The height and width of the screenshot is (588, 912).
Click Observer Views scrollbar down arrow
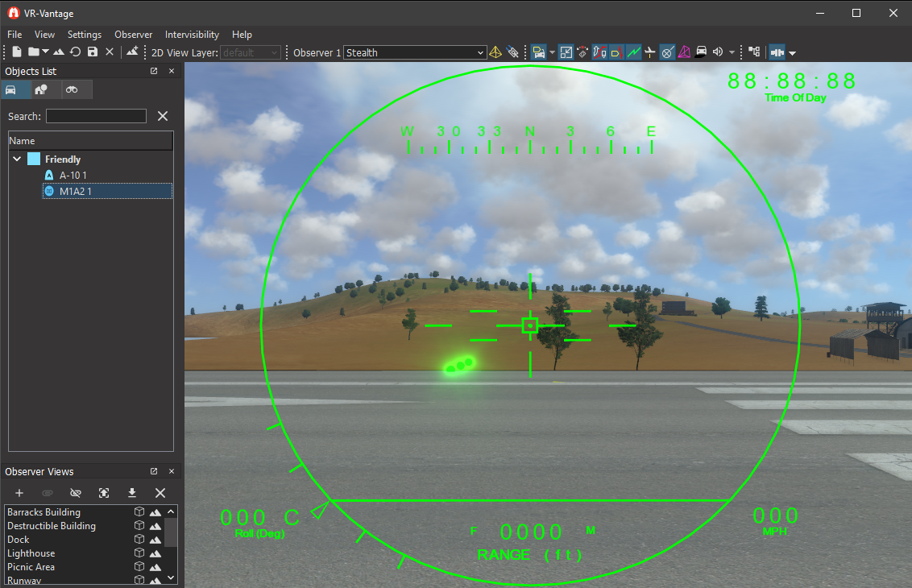click(x=171, y=578)
